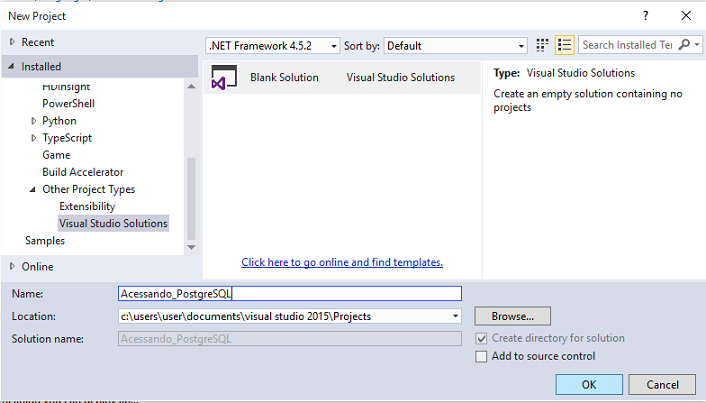Expand the Online section

[x=12, y=266]
